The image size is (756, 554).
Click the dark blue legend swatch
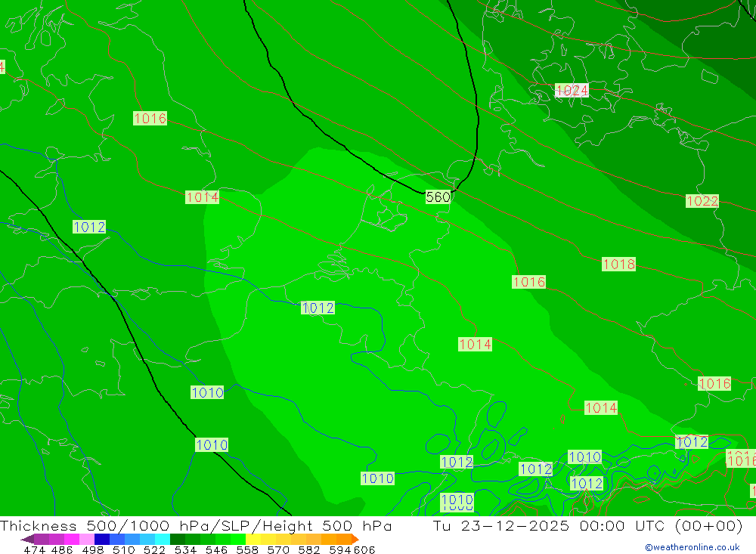pyautogui.click(x=102, y=539)
